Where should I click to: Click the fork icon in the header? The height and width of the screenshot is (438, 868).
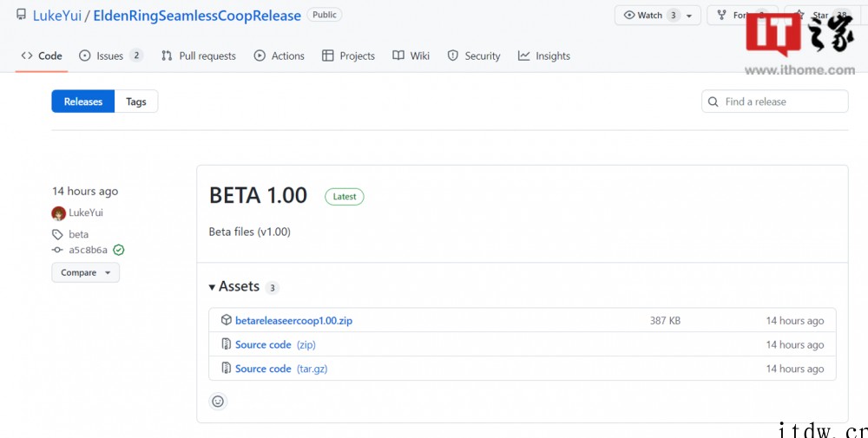tap(721, 16)
